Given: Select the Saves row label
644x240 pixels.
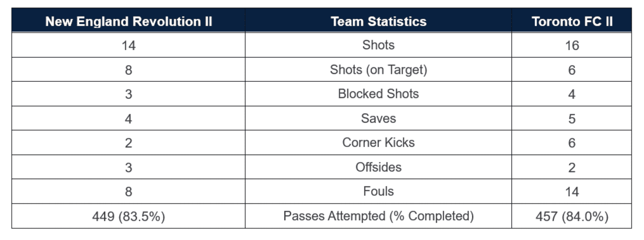Looking at the screenshot, I should pyautogui.click(x=378, y=118).
